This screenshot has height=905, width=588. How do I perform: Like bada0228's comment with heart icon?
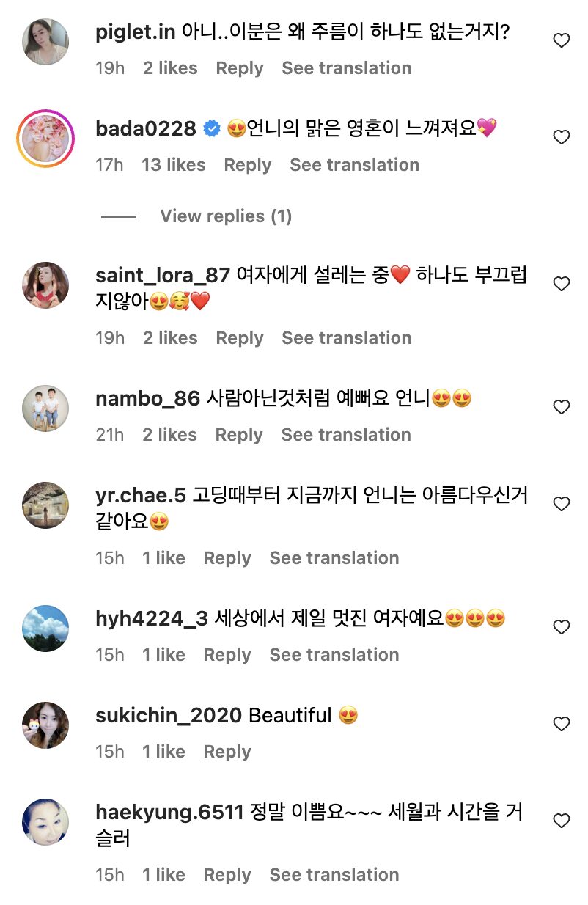[561, 138]
